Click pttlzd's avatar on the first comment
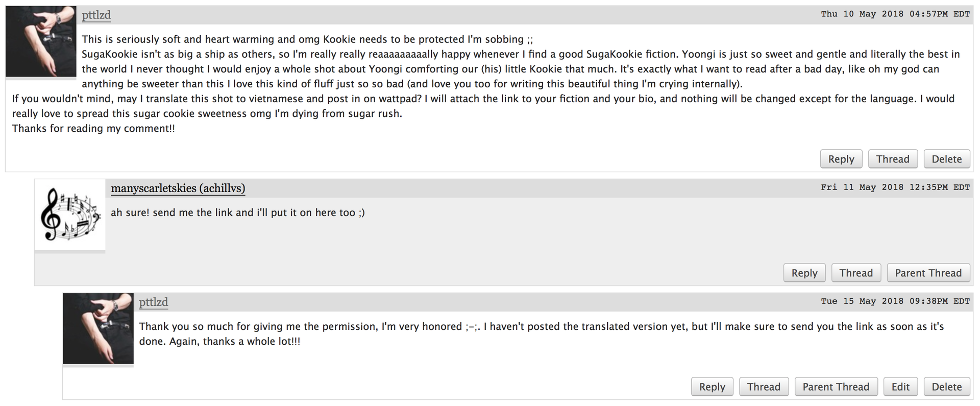This screenshot has width=980, height=406. pos(41,41)
